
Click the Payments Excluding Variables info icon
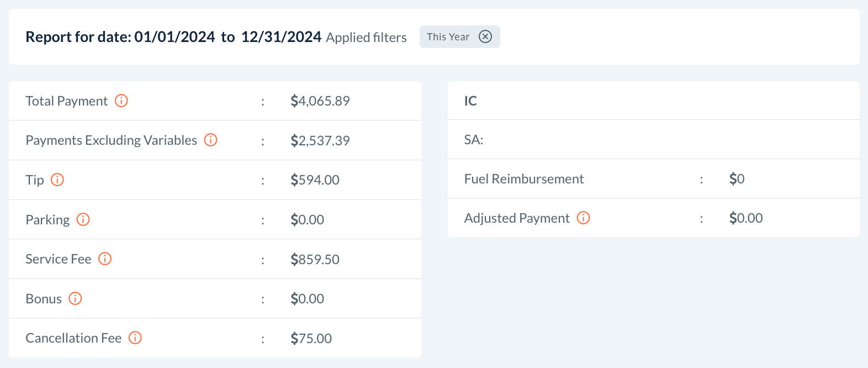[210, 140]
